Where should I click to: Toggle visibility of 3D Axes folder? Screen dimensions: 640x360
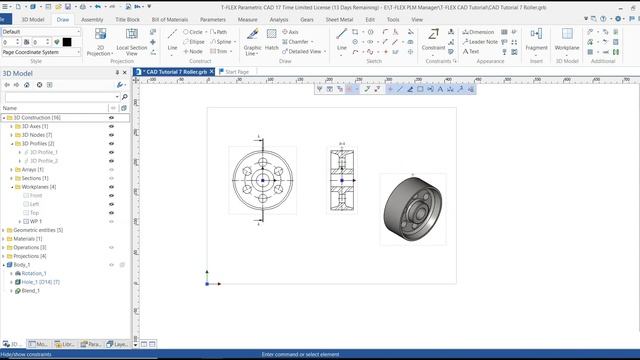click(x=111, y=126)
